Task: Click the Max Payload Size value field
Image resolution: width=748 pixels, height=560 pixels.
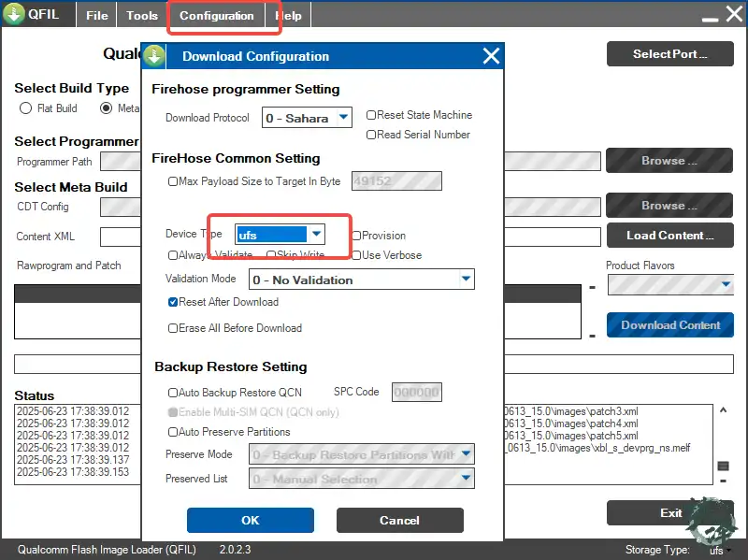Action: (396, 180)
